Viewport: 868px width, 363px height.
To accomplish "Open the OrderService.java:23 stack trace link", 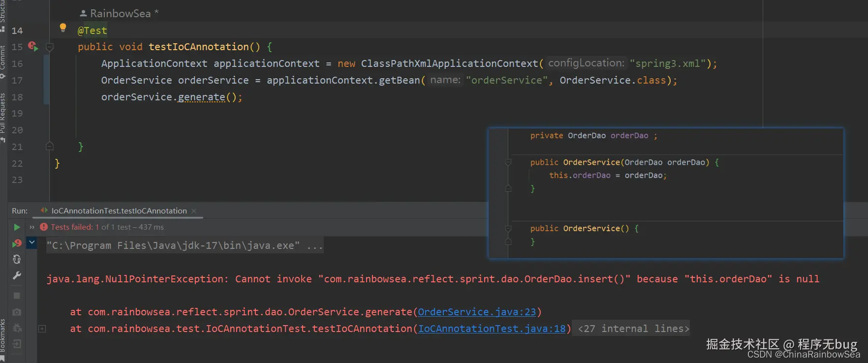I will click(477, 312).
